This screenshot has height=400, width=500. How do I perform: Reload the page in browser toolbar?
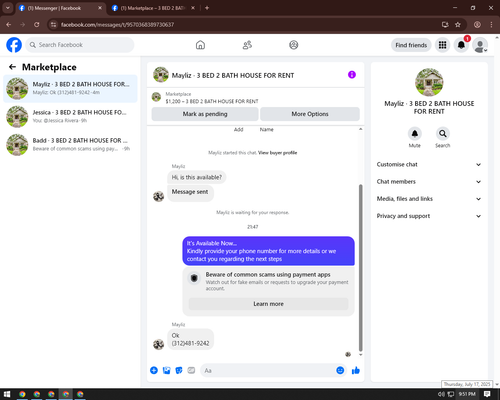[37, 25]
